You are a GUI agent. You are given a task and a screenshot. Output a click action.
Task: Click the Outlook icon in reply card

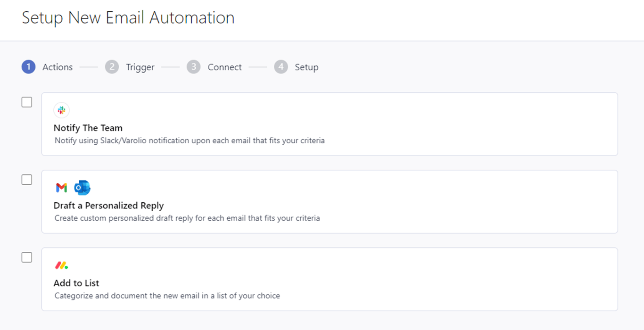click(x=82, y=188)
